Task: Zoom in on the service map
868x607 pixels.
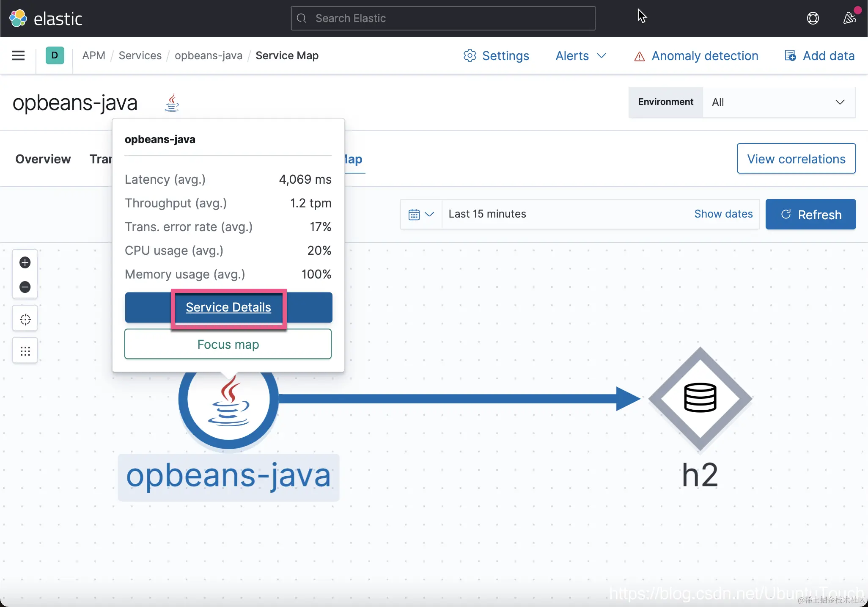Action: [x=25, y=262]
